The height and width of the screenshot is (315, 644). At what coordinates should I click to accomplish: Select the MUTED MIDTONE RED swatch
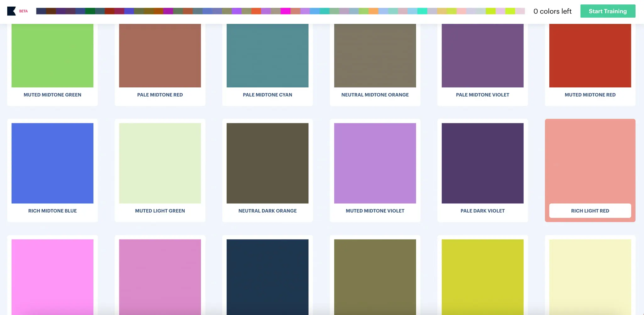click(590, 55)
